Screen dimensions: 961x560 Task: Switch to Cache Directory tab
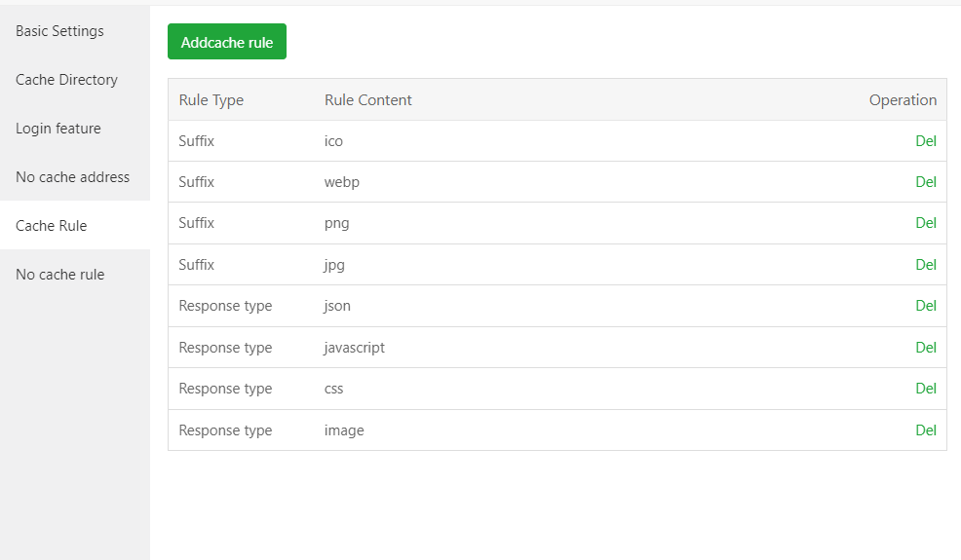point(66,80)
